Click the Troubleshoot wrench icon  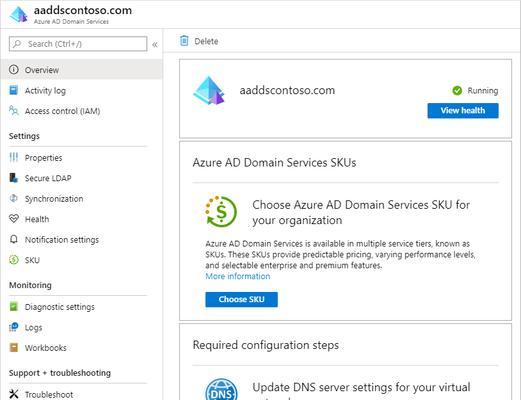tap(14, 394)
